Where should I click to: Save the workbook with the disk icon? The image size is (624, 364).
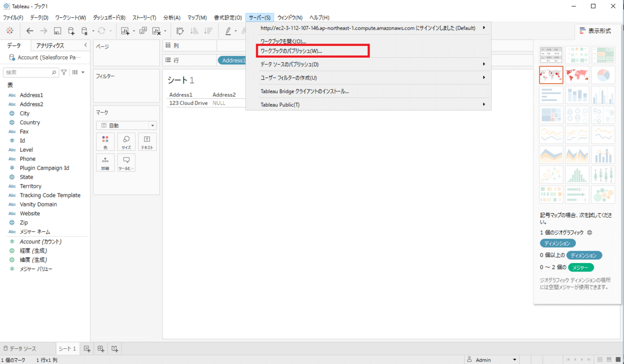(x=58, y=31)
